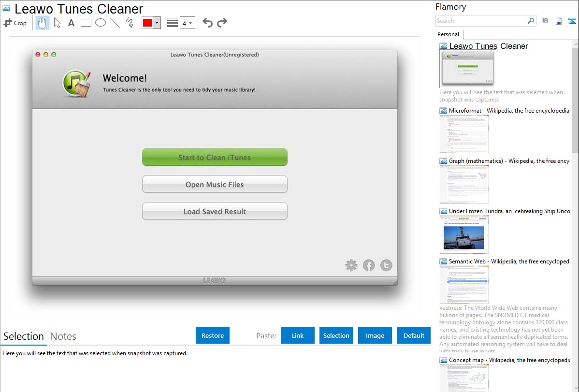Click the Microformat - Wikipedia title

(x=509, y=111)
